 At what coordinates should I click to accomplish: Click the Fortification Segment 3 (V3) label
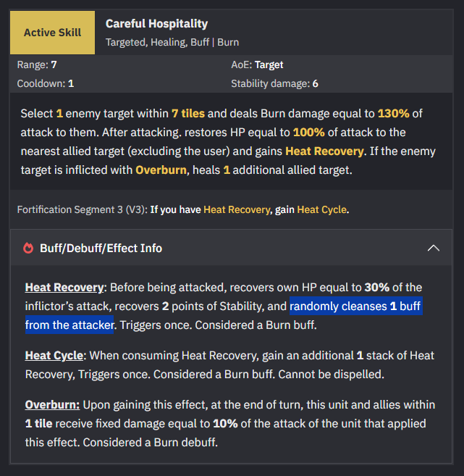tap(83, 209)
